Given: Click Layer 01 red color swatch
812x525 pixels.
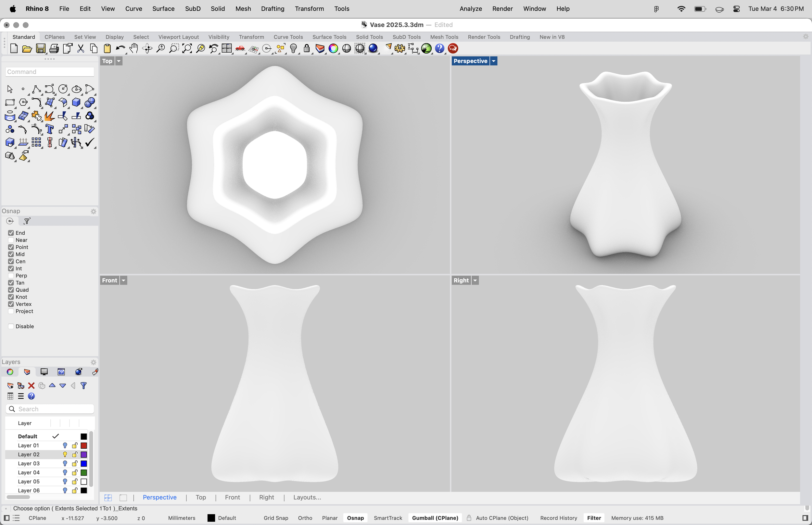Looking at the screenshot, I should pos(84,446).
